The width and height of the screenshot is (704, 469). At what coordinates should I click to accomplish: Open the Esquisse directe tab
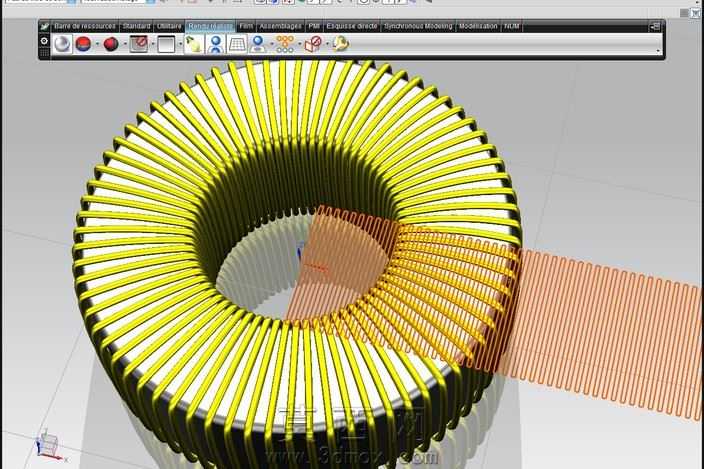(x=352, y=26)
